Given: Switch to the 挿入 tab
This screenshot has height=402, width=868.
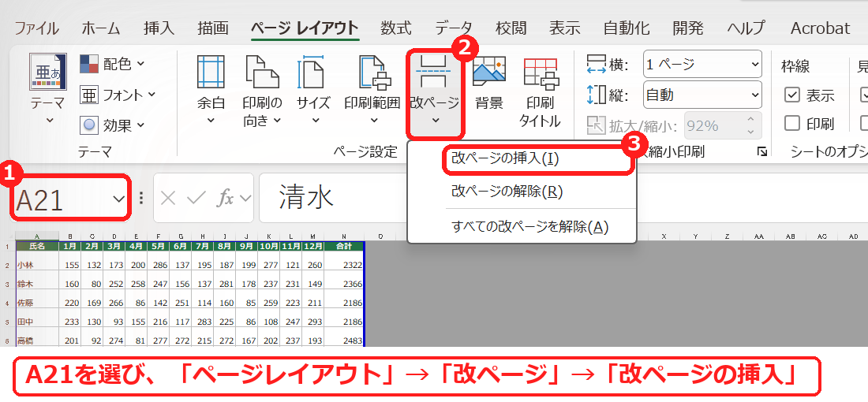Looking at the screenshot, I should (159, 28).
